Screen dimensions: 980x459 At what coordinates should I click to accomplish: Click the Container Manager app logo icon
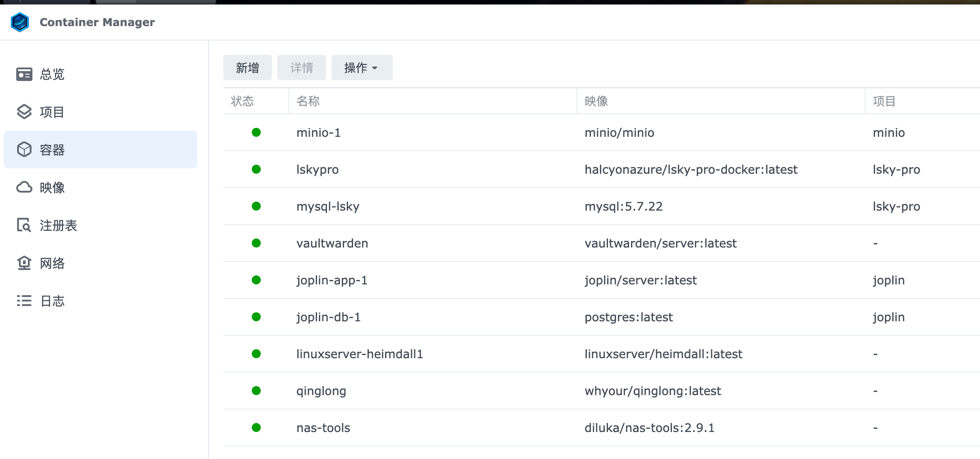pyautogui.click(x=20, y=22)
